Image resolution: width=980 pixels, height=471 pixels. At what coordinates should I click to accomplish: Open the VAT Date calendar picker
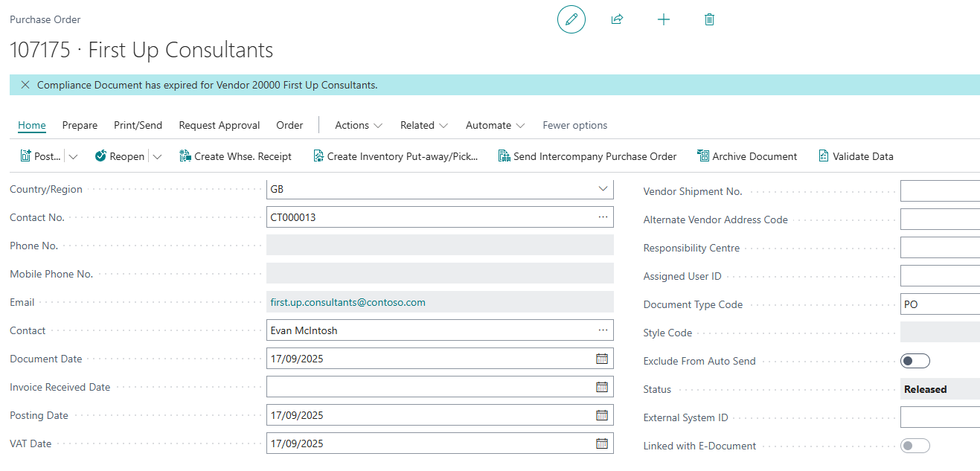602,443
